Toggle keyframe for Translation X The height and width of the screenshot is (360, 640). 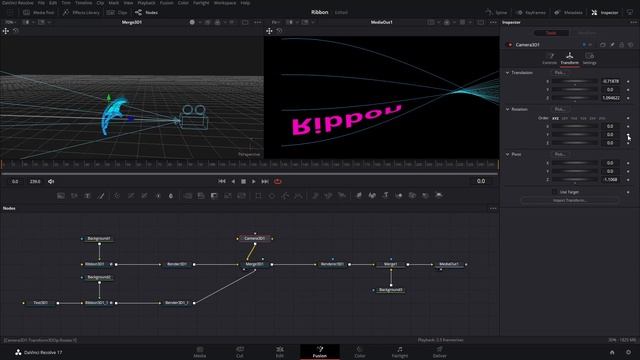click(x=628, y=82)
